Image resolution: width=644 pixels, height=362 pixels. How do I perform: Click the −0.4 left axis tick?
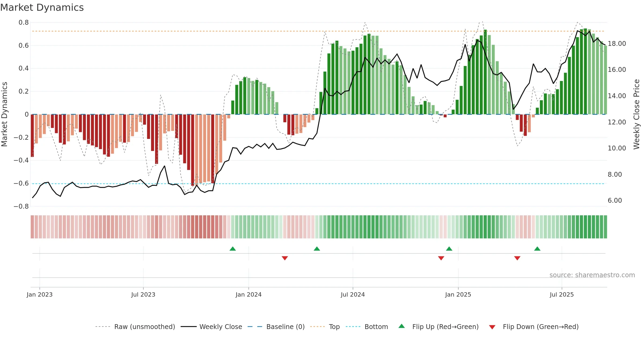tap(21, 160)
